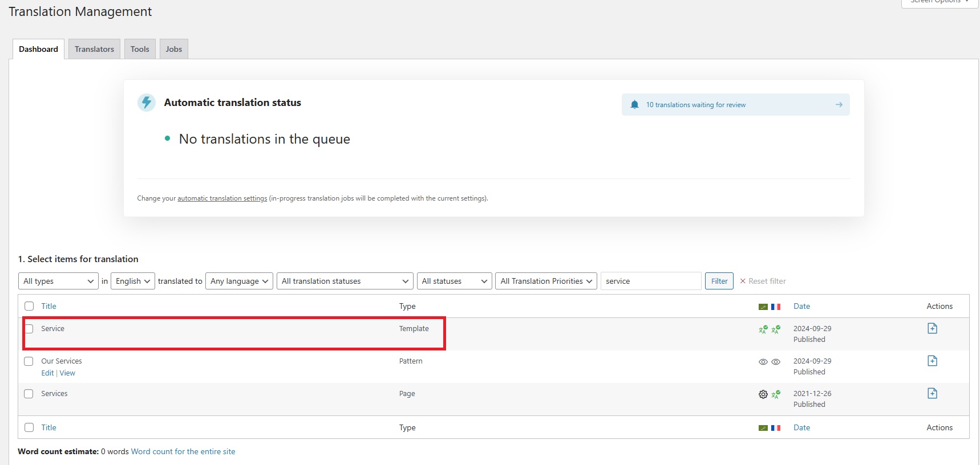The height and width of the screenshot is (465, 980).
Task: Check the Service template checkbox
Action: (29, 329)
